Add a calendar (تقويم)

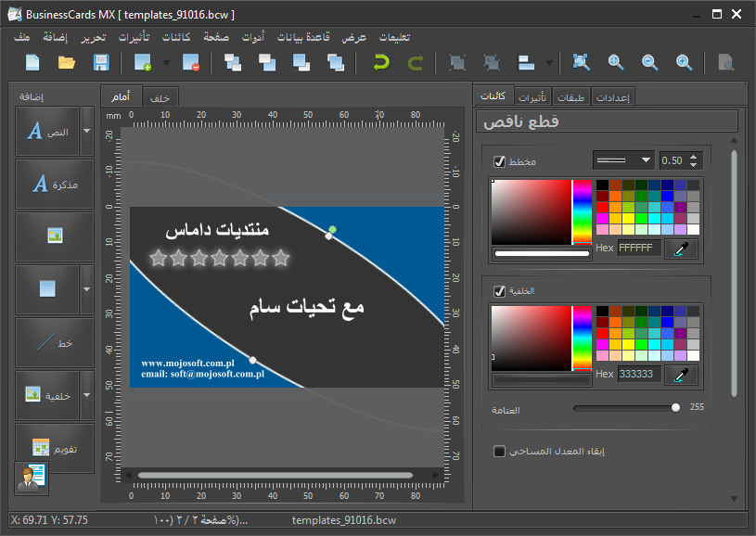pos(55,448)
